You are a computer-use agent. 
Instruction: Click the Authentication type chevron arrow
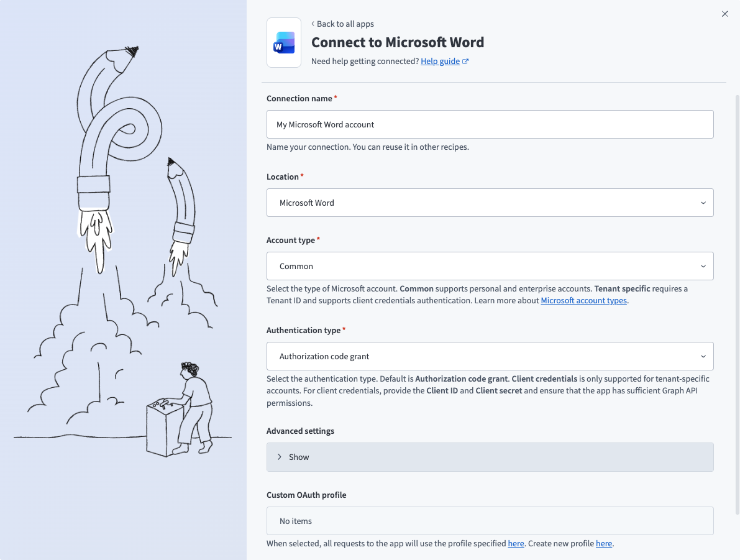pyautogui.click(x=703, y=357)
